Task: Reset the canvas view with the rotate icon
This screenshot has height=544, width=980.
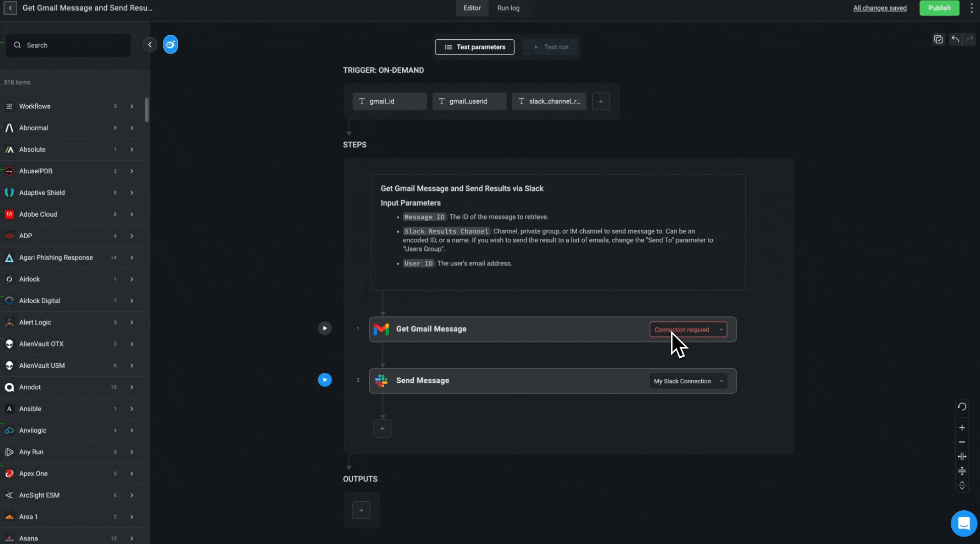Action: [962, 407]
